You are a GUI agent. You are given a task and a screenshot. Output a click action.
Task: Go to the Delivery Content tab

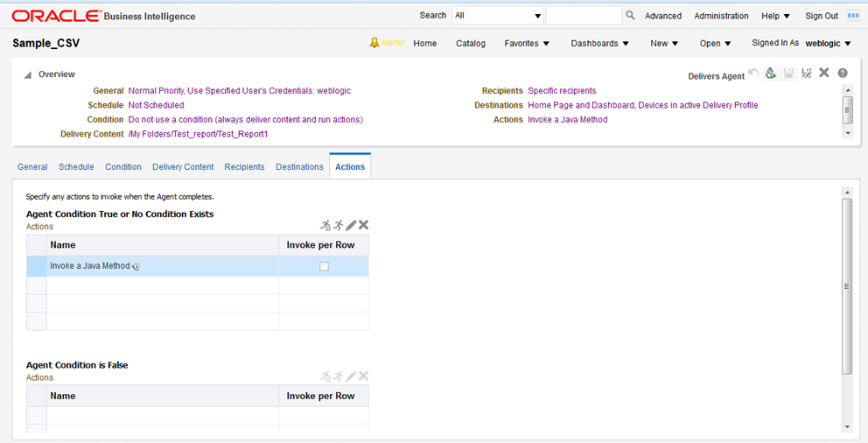point(183,166)
